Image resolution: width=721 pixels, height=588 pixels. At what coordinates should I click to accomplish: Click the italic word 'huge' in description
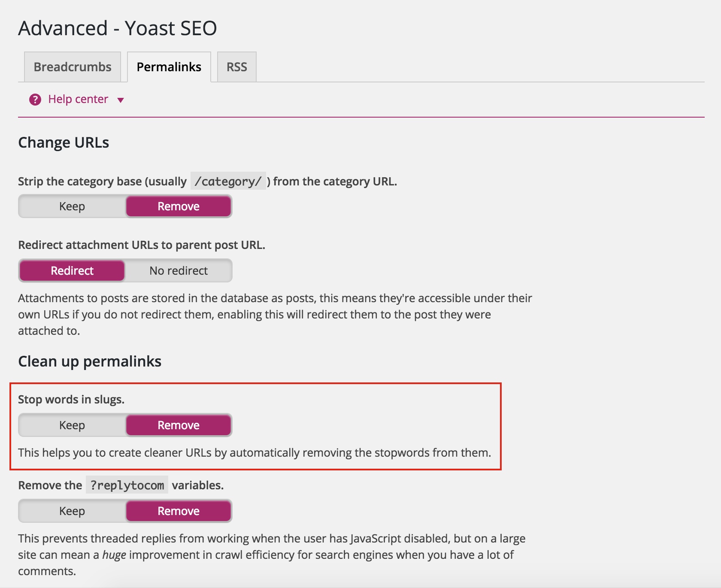tap(114, 555)
